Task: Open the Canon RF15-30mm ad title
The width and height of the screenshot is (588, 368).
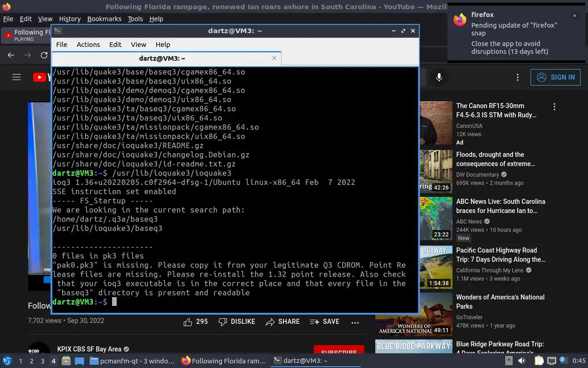Action: click(496, 110)
